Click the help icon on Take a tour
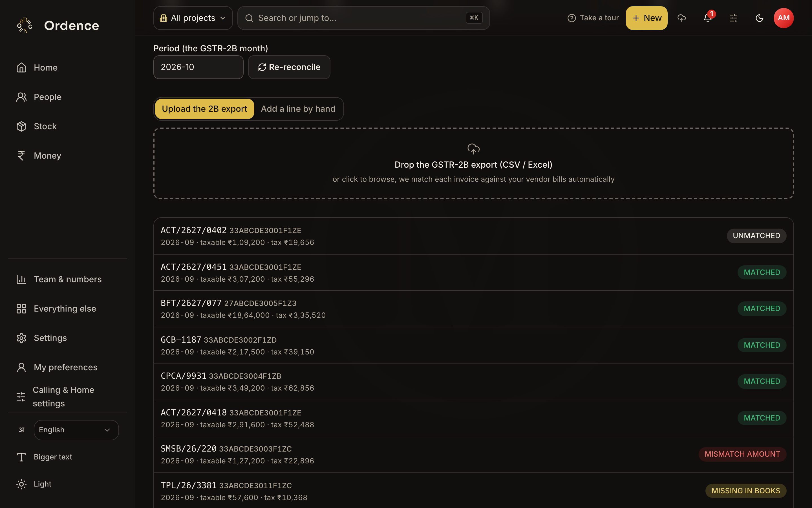Image resolution: width=812 pixels, height=508 pixels. (x=572, y=18)
